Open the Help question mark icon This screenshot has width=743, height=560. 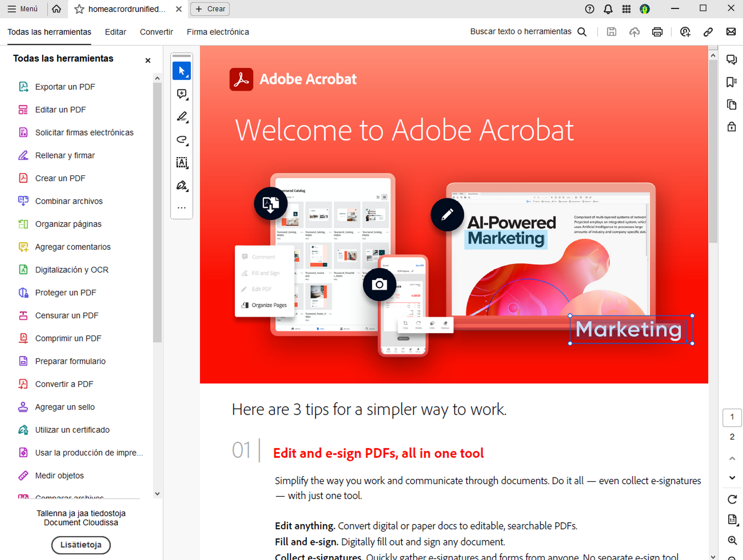point(590,9)
